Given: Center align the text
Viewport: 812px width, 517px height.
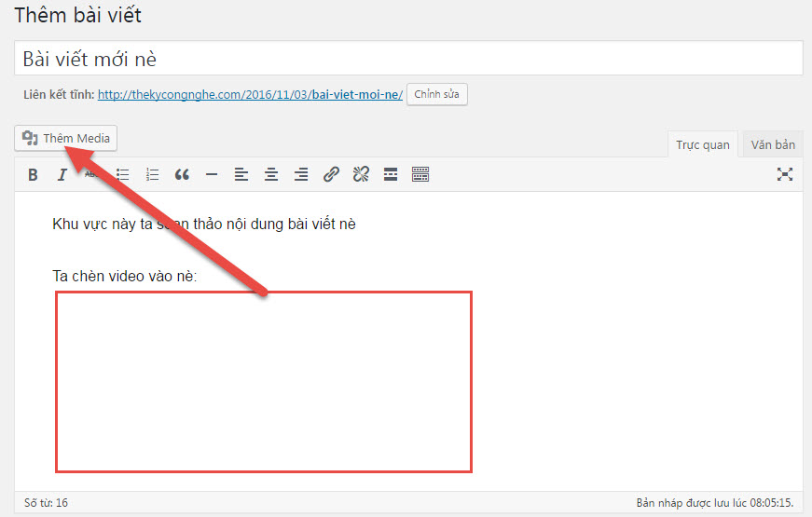Looking at the screenshot, I should (271, 174).
